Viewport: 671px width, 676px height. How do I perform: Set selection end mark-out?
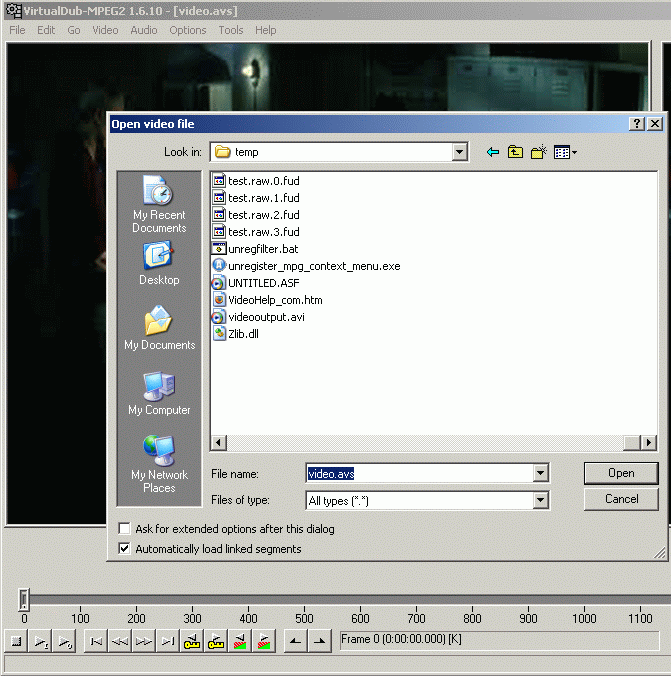[x=320, y=641]
